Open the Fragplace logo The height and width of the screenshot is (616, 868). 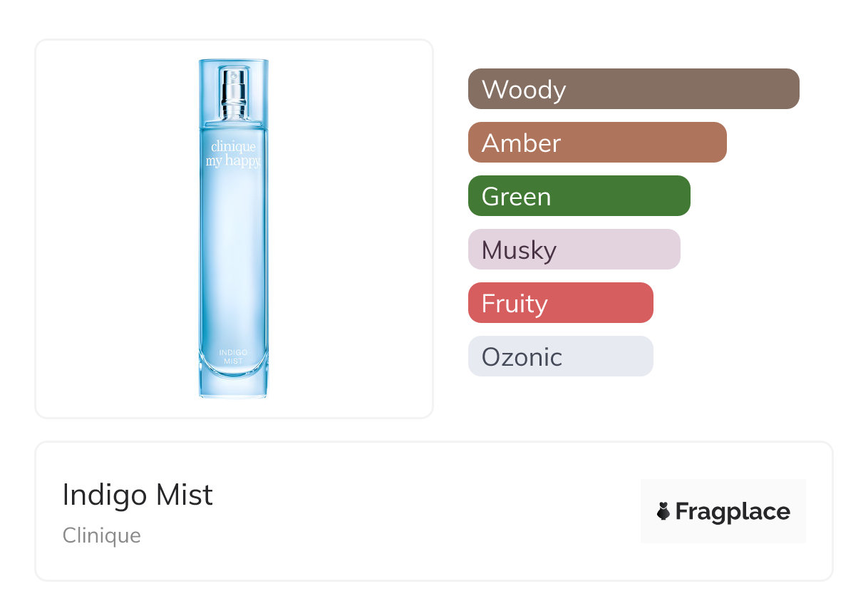coord(723,511)
